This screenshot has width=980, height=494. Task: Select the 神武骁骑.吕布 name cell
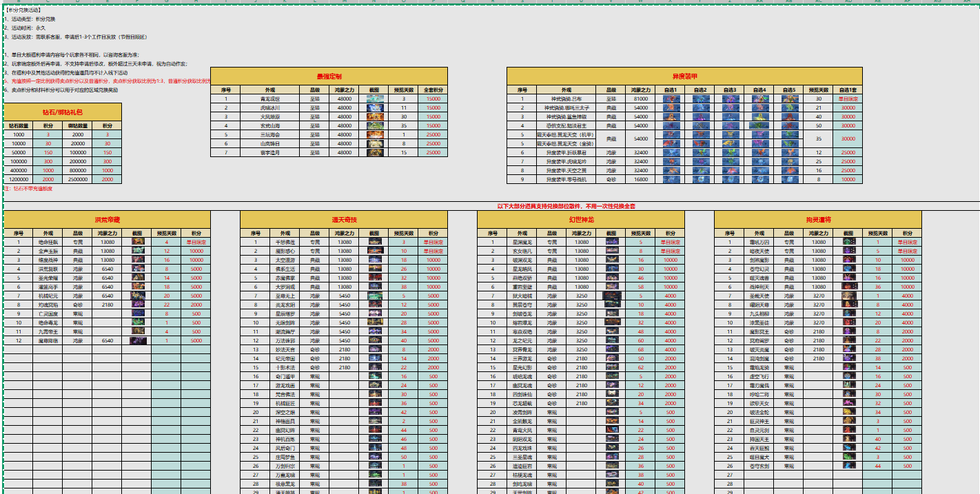566,99
